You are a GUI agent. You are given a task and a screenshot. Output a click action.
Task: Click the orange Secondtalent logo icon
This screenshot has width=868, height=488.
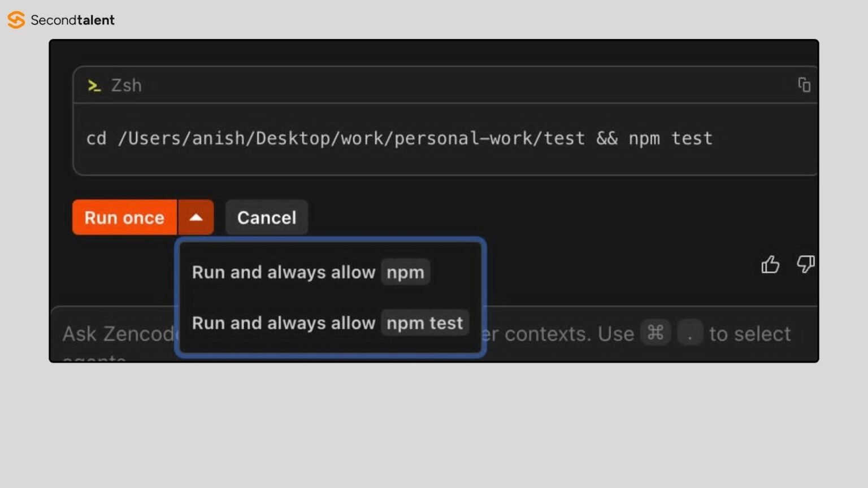point(16,20)
